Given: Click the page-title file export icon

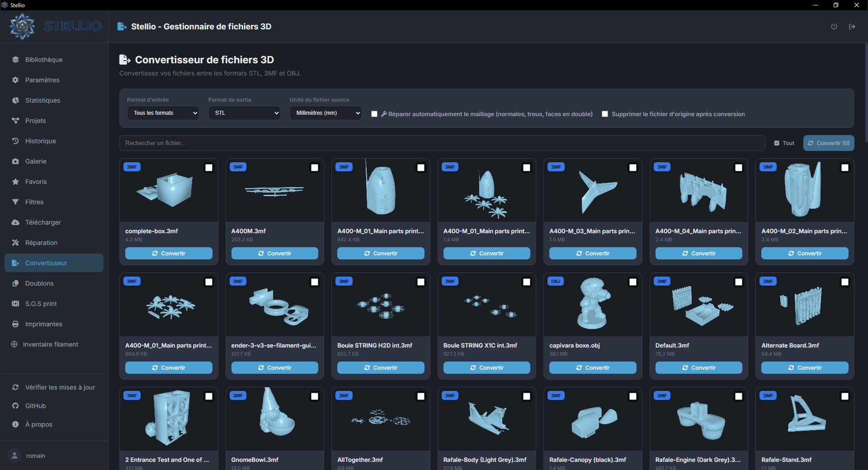Looking at the screenshot, I should coord(125,60).
